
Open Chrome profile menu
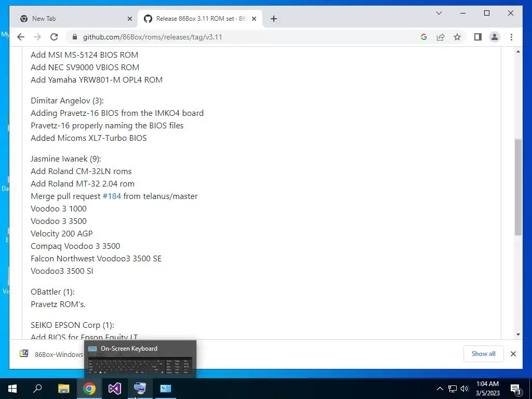[495, 37]
